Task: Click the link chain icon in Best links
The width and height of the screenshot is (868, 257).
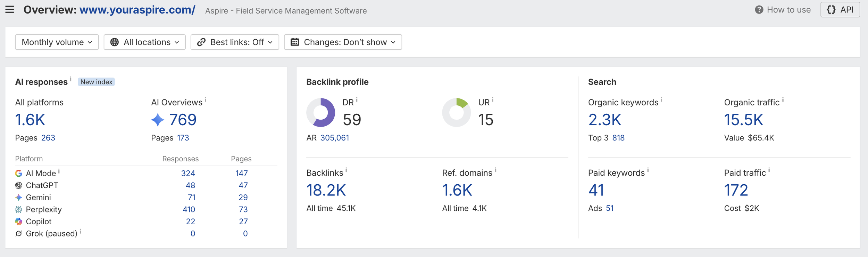Action: click(201, 42)
